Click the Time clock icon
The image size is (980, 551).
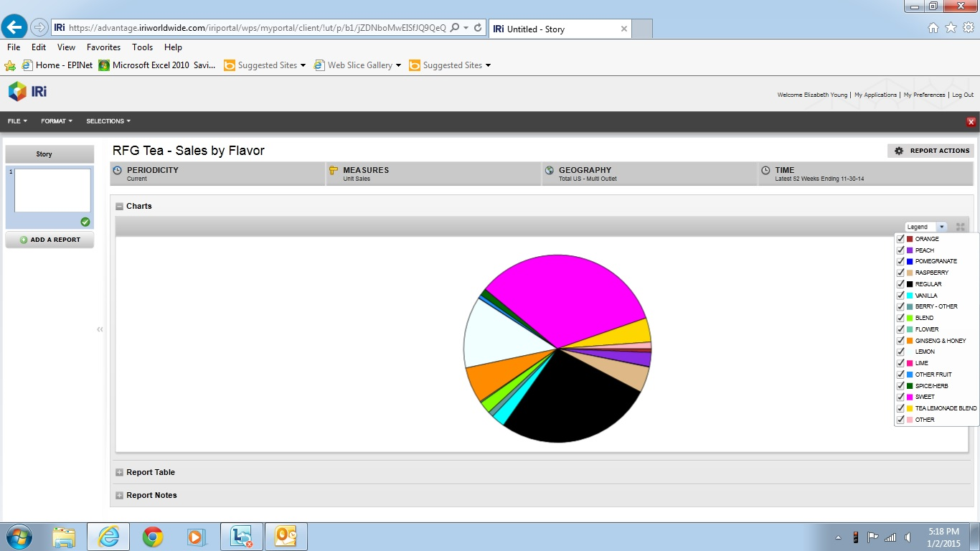(765, 171)
